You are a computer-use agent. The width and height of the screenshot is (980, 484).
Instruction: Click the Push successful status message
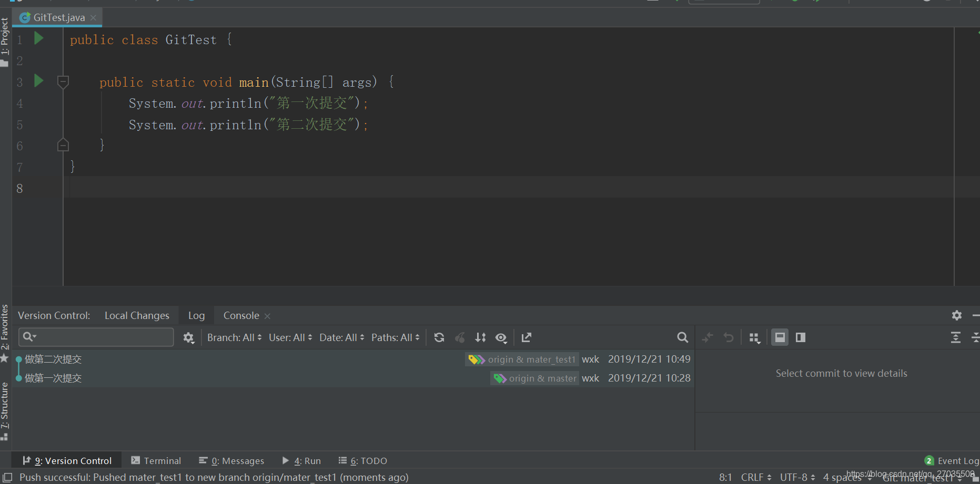[x=214, y=477]
